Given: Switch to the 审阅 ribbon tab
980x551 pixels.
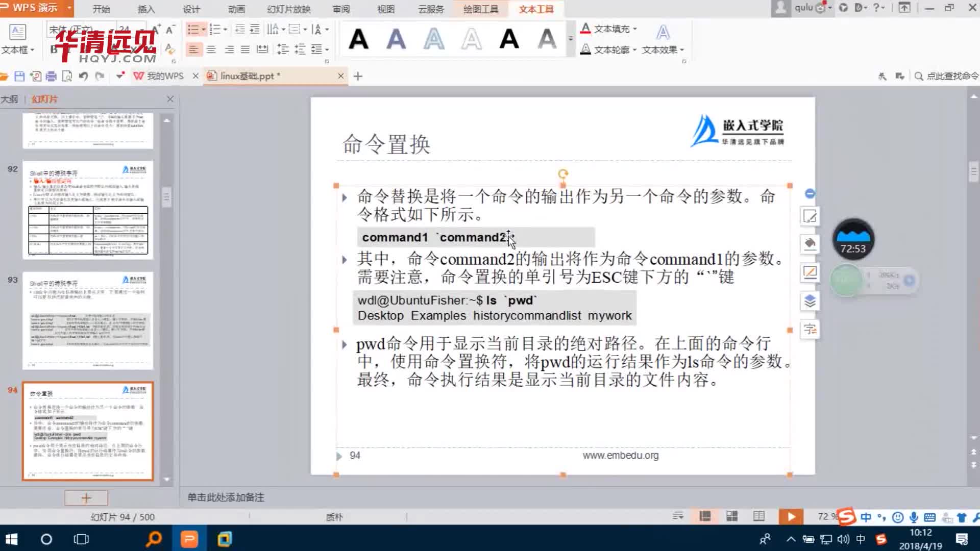Looking at the screenshot, I should pos(341,9).
